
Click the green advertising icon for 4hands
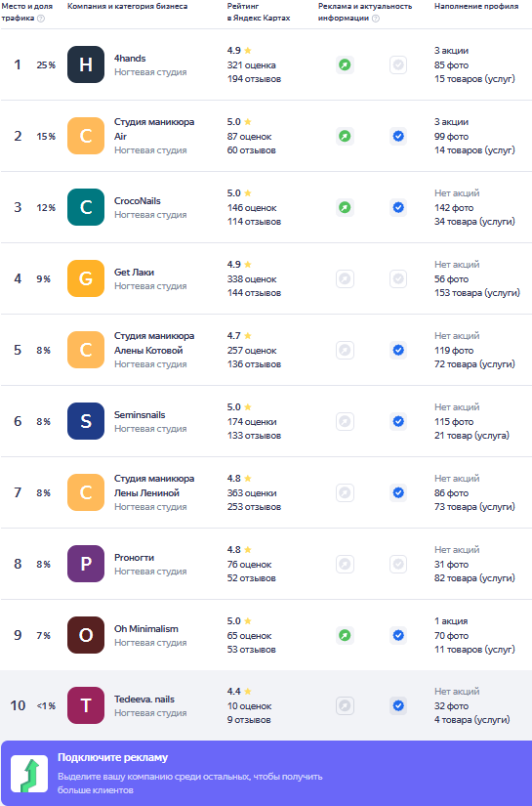pos(345,64)
